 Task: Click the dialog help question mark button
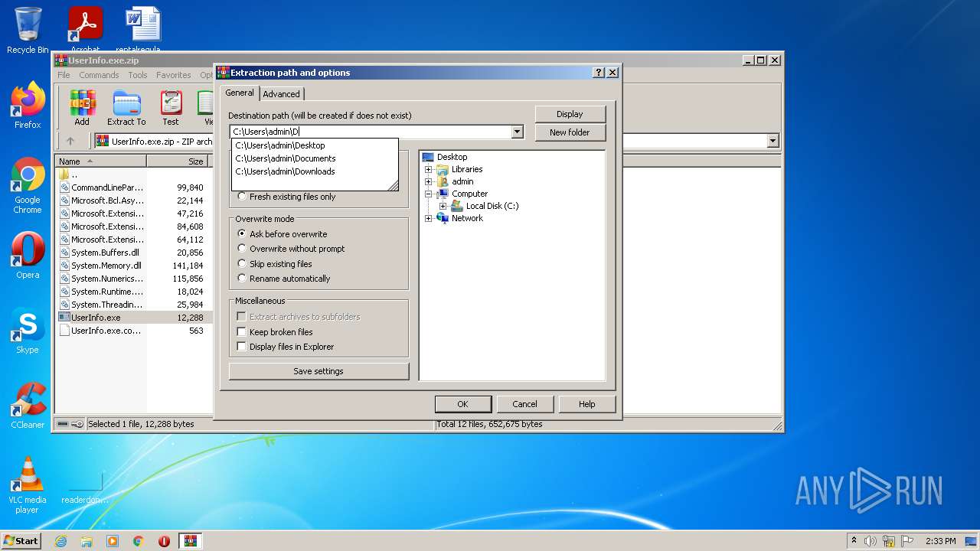[x=599, y=73]
